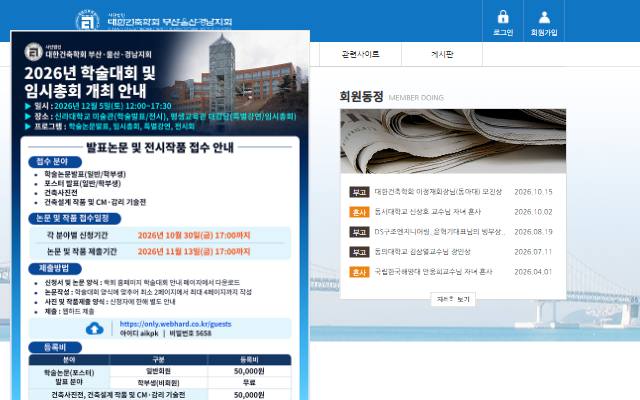This screenshot has width=640, height=400.
Task: Click the 무료 fee cell
Action: point(249,382)
